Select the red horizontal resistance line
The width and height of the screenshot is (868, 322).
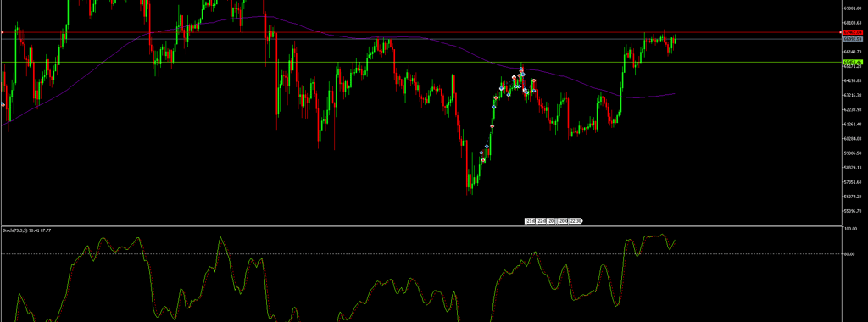(420, 33)
